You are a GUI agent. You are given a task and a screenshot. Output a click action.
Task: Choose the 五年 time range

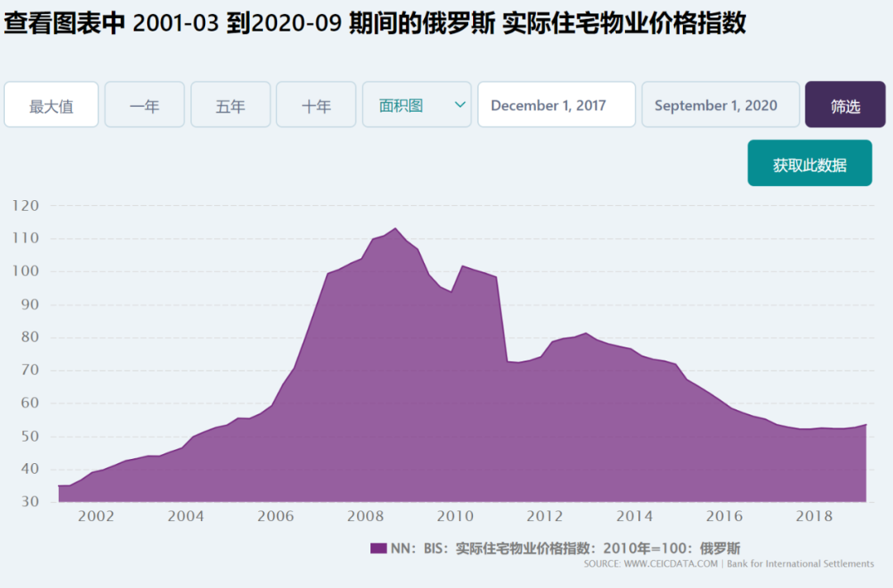click(x=231, y=105)
